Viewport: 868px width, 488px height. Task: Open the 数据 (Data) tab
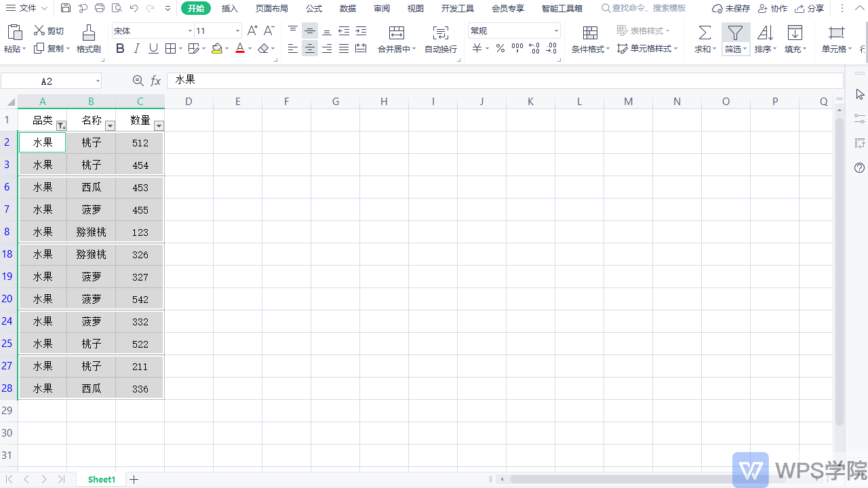click(x=348, y=8)
